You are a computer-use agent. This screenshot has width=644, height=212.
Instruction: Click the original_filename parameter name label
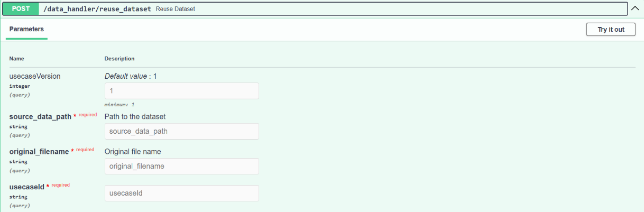click(x=39, y=151)
